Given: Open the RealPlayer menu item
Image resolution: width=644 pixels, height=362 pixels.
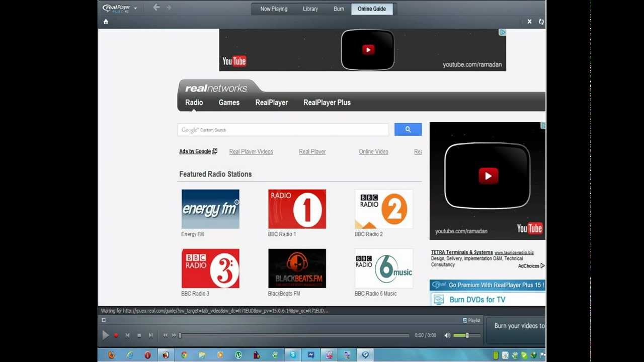Looking at the screenshot, I should (x=272, y=103).
